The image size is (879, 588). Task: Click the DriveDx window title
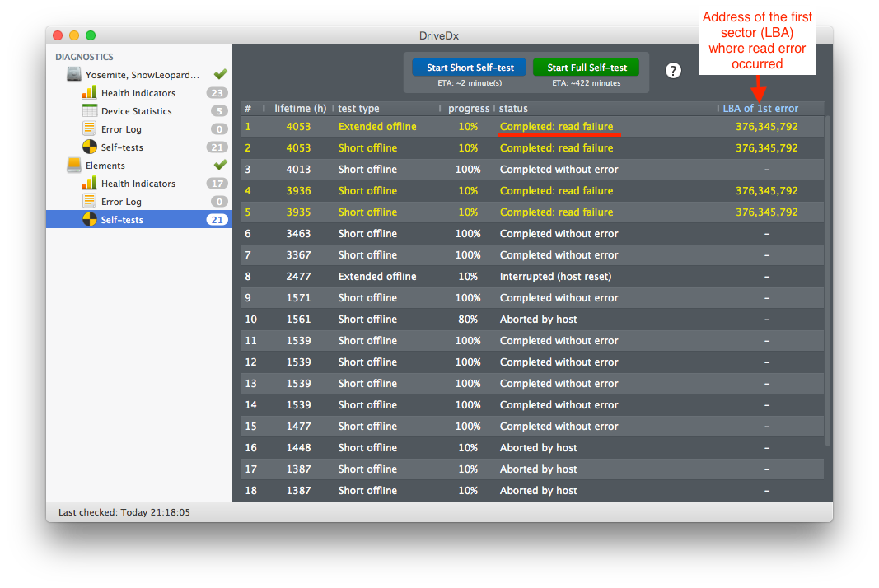tap(439, 35)
